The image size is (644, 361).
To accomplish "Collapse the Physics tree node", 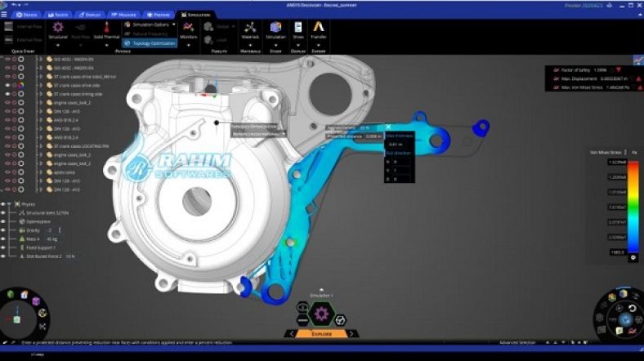I will 9,204.
